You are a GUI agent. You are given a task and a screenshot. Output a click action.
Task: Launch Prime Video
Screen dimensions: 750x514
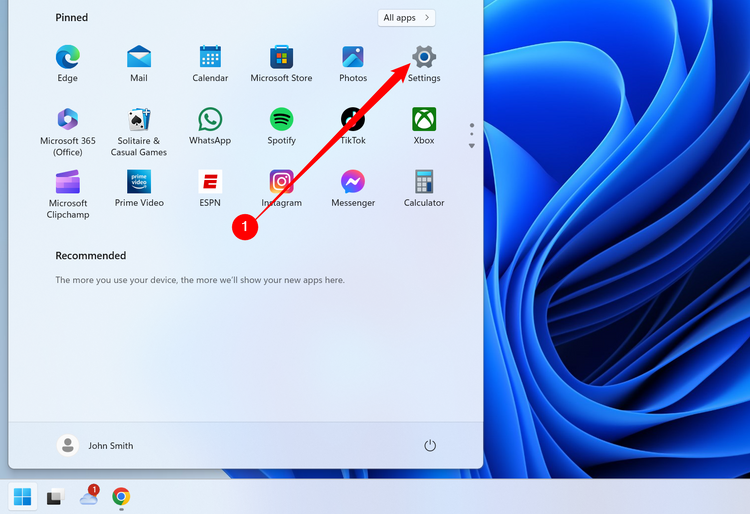(x=139, y=188)
